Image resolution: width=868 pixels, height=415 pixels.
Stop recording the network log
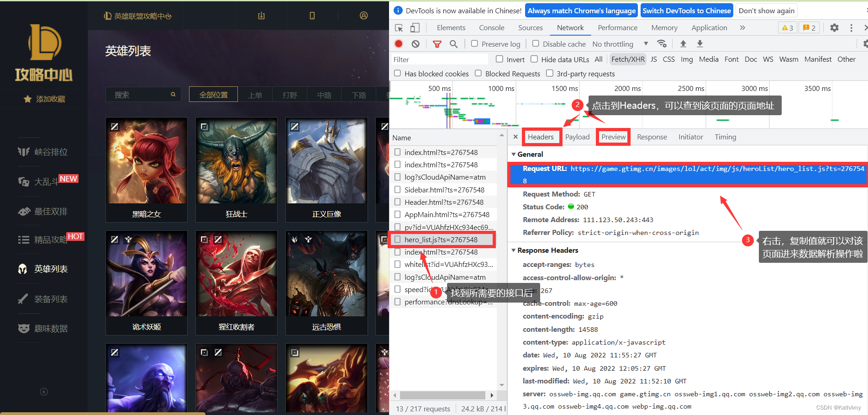[x=399, y=44]
